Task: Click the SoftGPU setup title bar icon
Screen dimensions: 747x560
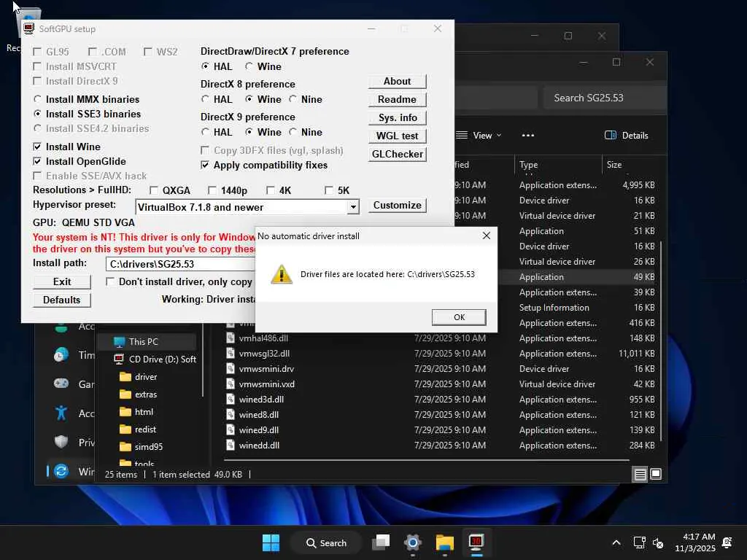Action: click(28, 28)
